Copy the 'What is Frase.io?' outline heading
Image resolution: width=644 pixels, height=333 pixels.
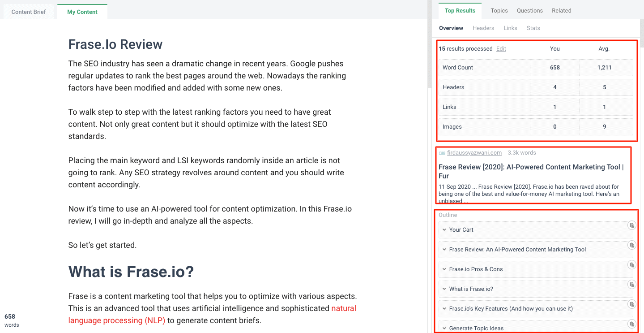631,285
